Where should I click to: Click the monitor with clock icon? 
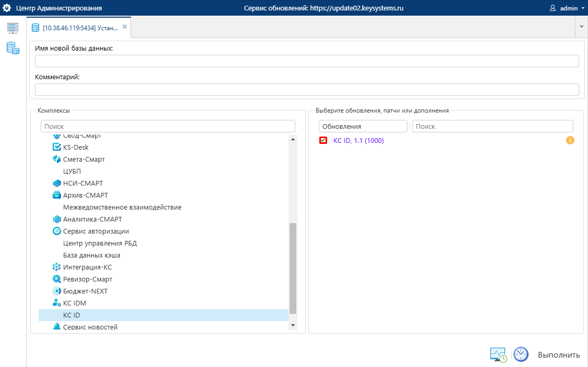[498, 354]
